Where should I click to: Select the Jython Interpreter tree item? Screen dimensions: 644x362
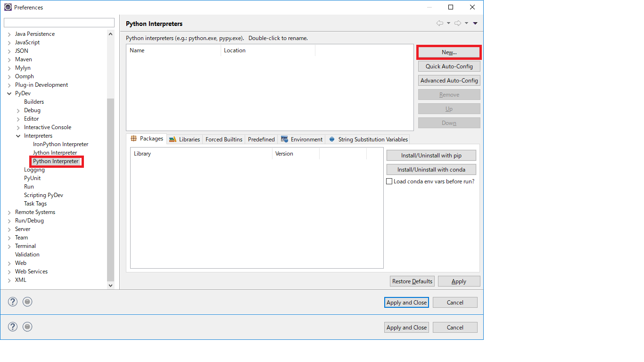point(54,152)
